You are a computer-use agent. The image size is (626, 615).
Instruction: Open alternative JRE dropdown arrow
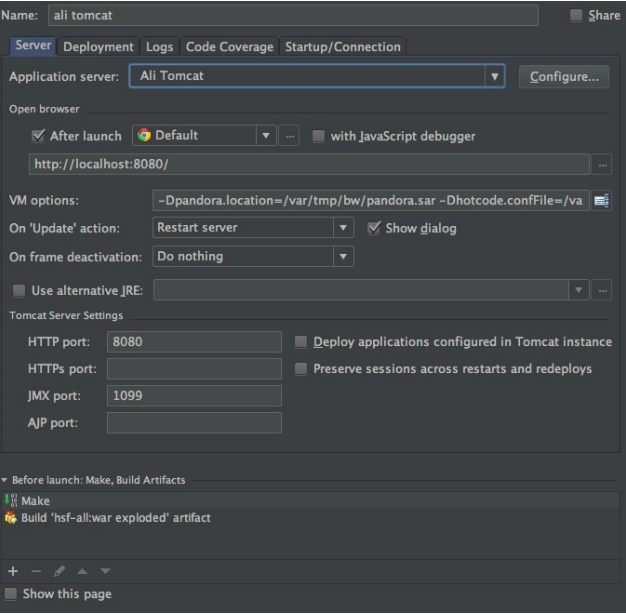pos(578,290)
